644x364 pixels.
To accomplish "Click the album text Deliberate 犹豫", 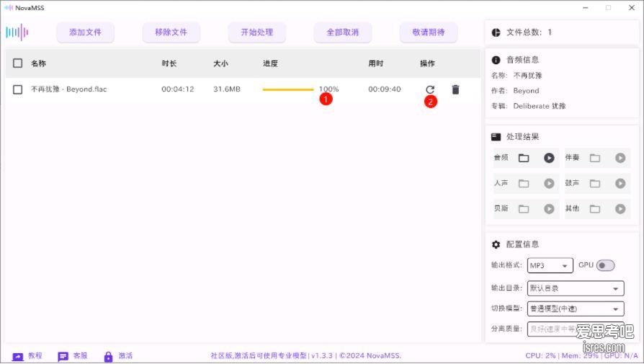I will (540, 106).
